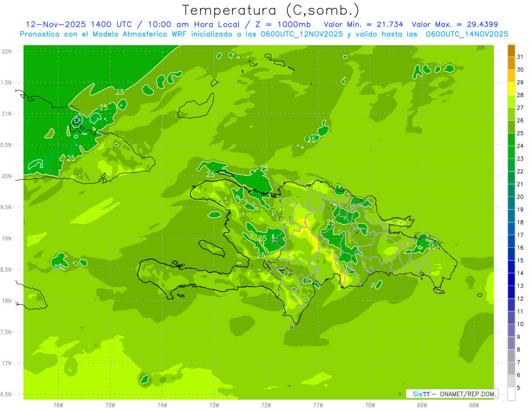Click the legend swatch between 22 and 23
The image size is (532, 411).
click(x=511, y=165)
